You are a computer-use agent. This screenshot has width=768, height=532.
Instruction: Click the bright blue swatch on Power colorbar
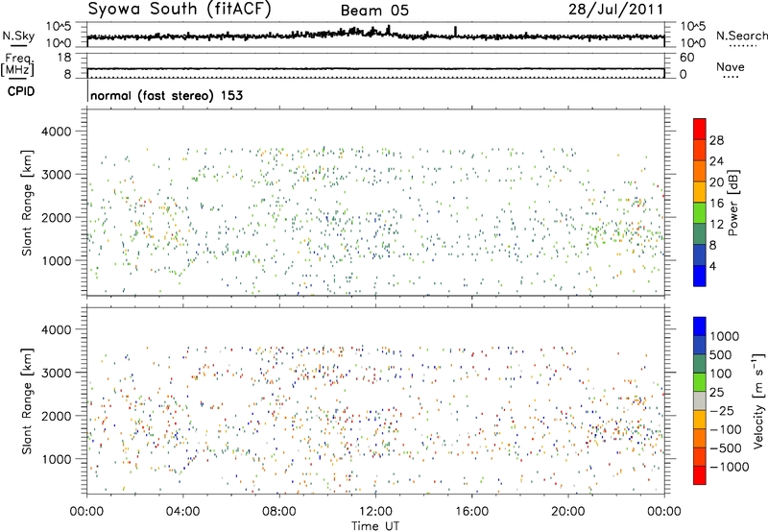(700, 276)
